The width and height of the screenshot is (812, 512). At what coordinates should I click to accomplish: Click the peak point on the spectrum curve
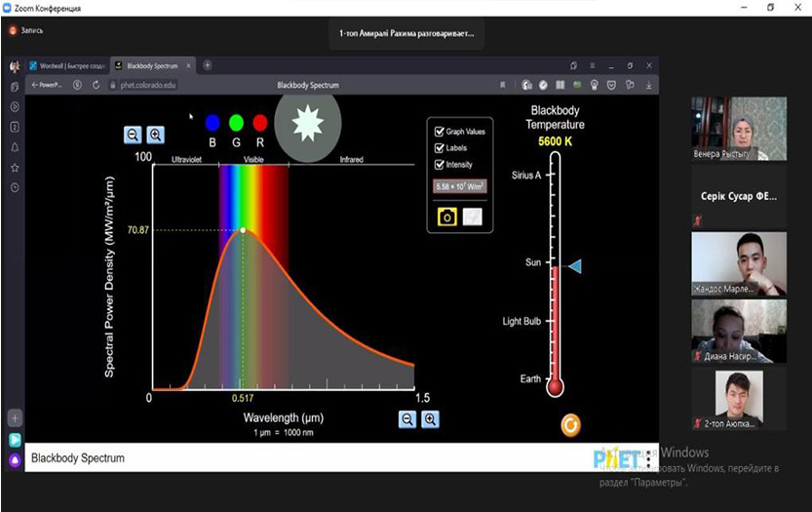(243, 230)
